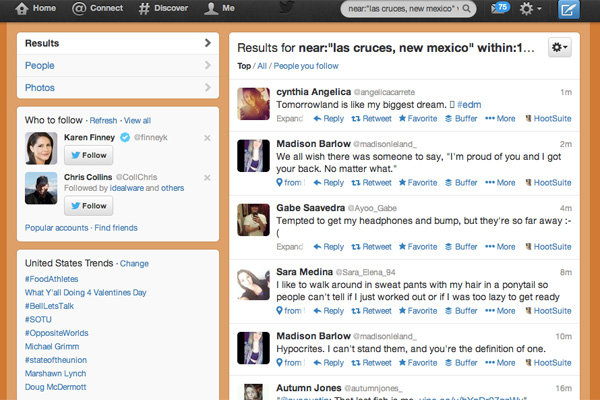Click the magnifier search icon
The image size is (600, 400).
coord(466,8)
